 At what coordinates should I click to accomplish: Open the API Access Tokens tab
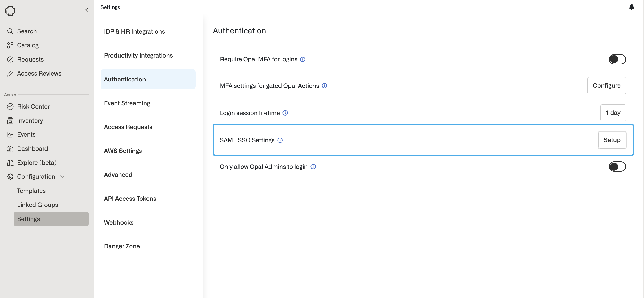pos(130,198)
